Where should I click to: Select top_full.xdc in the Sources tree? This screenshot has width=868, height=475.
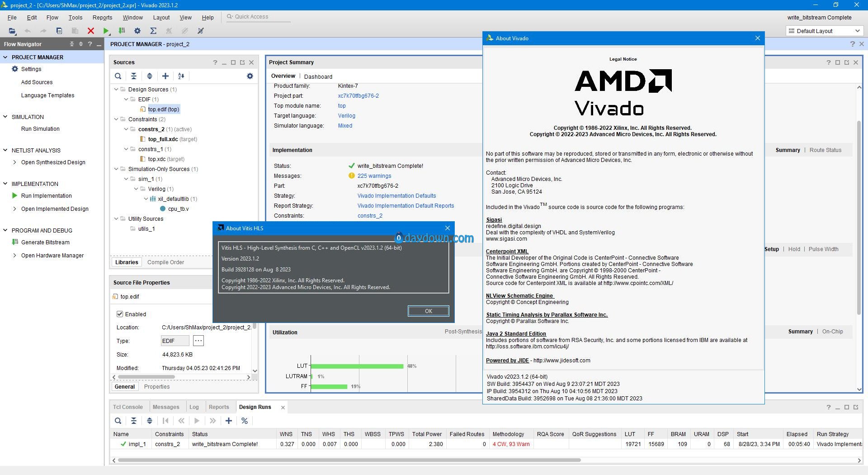click(x=163, y=139)
